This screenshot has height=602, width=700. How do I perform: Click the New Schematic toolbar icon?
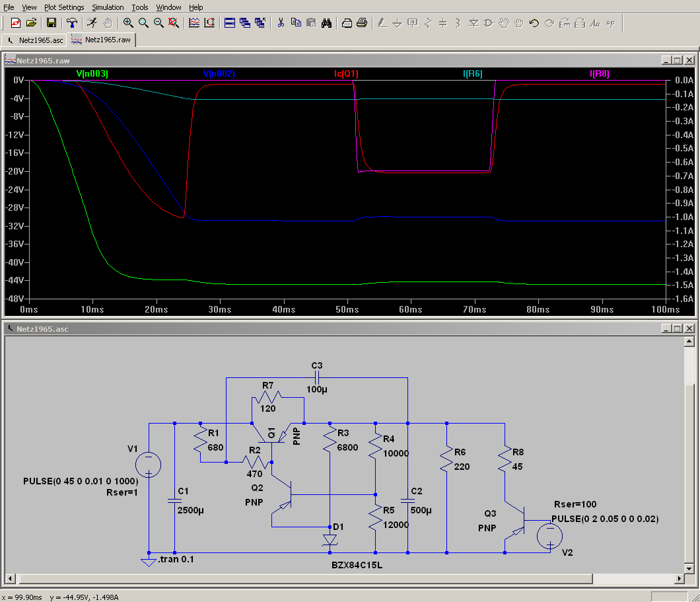[x=16, y=22]
